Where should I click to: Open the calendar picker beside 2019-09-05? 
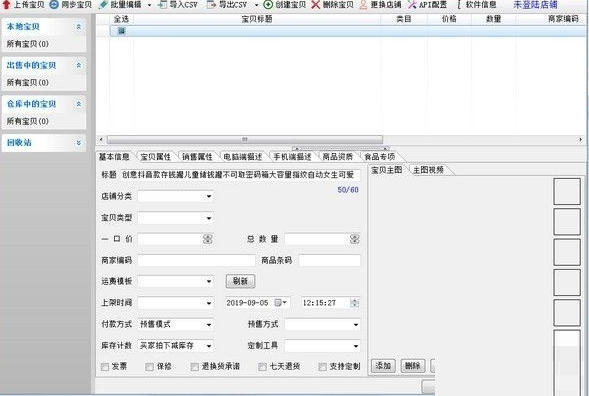pyautogui.click(x=281, y=303)
